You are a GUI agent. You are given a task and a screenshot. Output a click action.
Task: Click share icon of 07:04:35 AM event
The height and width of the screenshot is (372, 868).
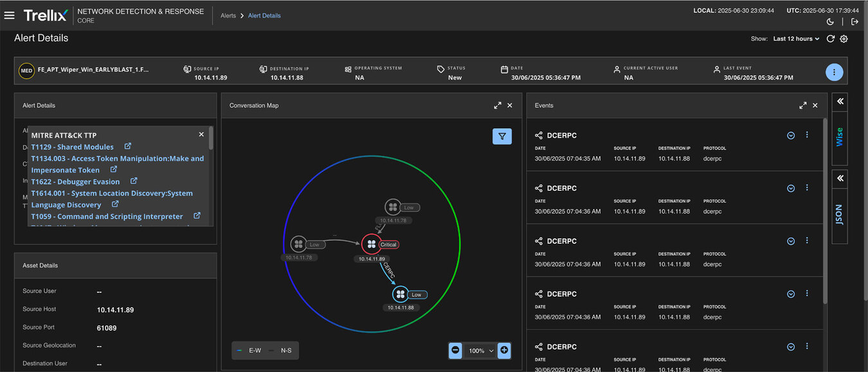(x=539, y=136)
